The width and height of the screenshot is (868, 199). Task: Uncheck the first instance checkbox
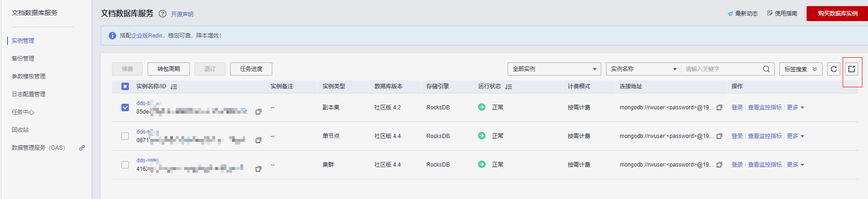click(x=125, y=107)
